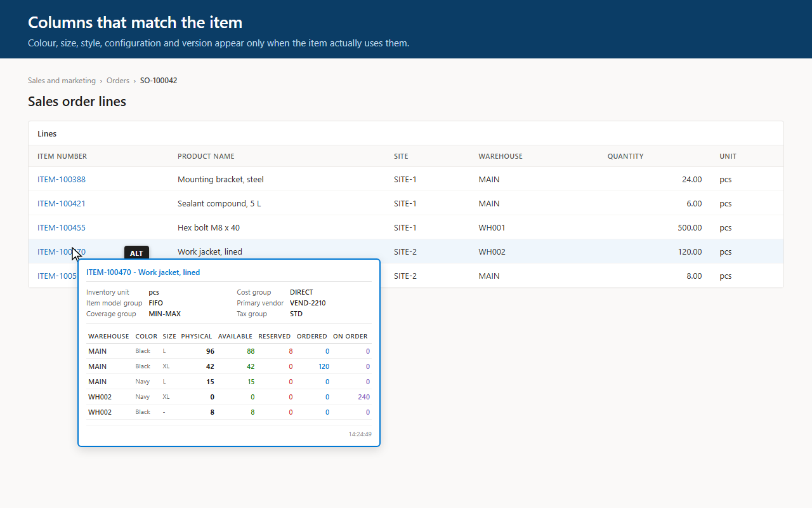The width and height of the screenshot is (812, 508).
Task: Click ordered value 120 in popup
Action: coord(324,366)
